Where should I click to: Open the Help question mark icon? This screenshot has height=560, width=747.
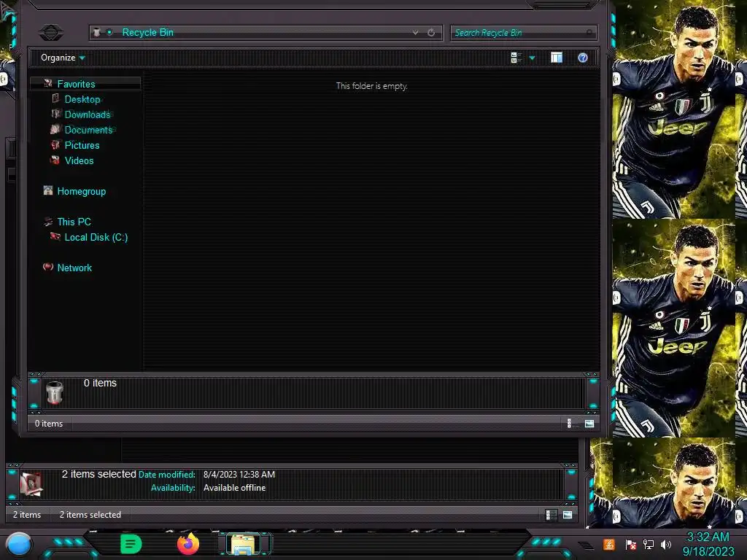(583, 58)
